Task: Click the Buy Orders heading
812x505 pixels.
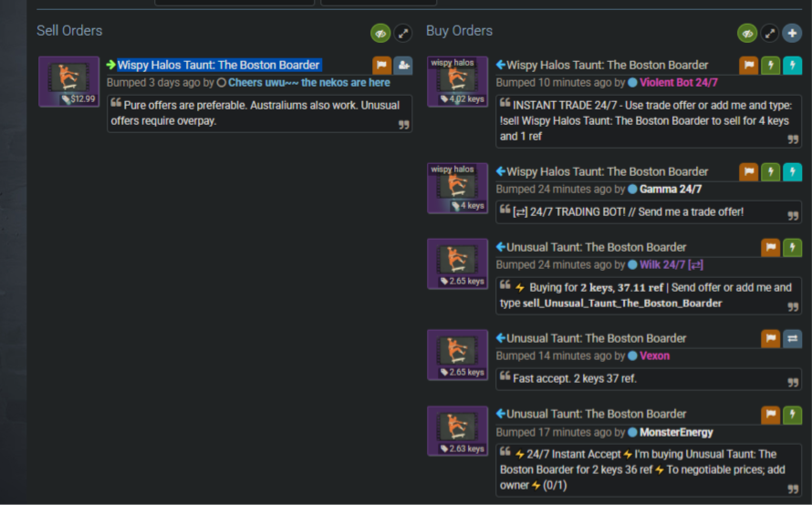Action: [459, 31]
